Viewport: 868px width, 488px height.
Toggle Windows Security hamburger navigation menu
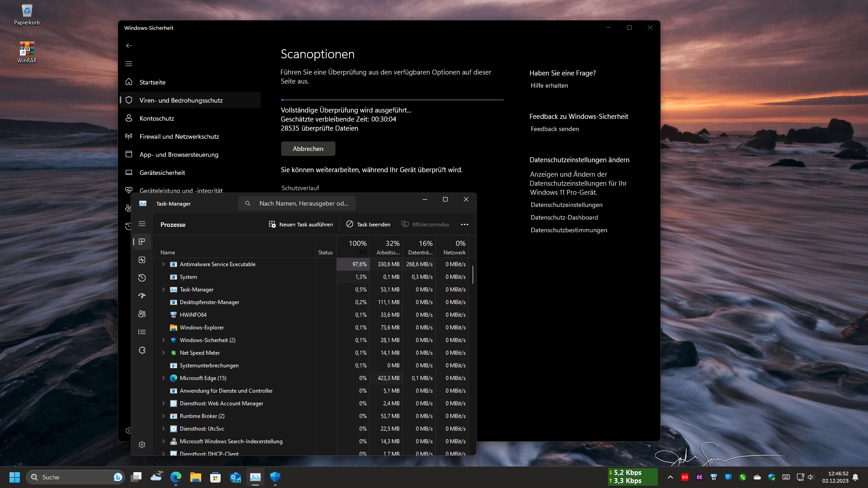[x=129, y=64]
